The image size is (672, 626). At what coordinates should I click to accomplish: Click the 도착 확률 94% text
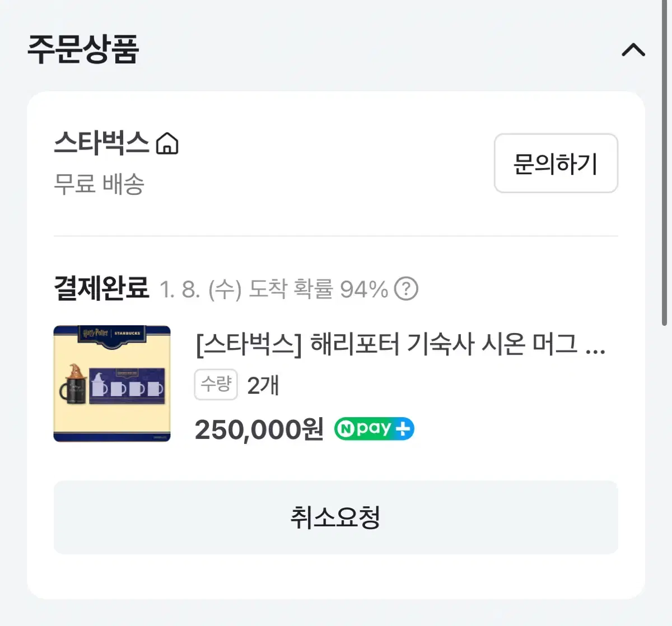pos(319,289)
